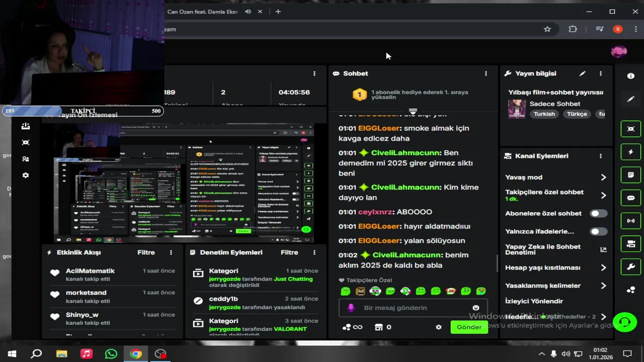644x362 pixels.
Task: Open AcilMatematik in activity feed
Action: [90, 271]
